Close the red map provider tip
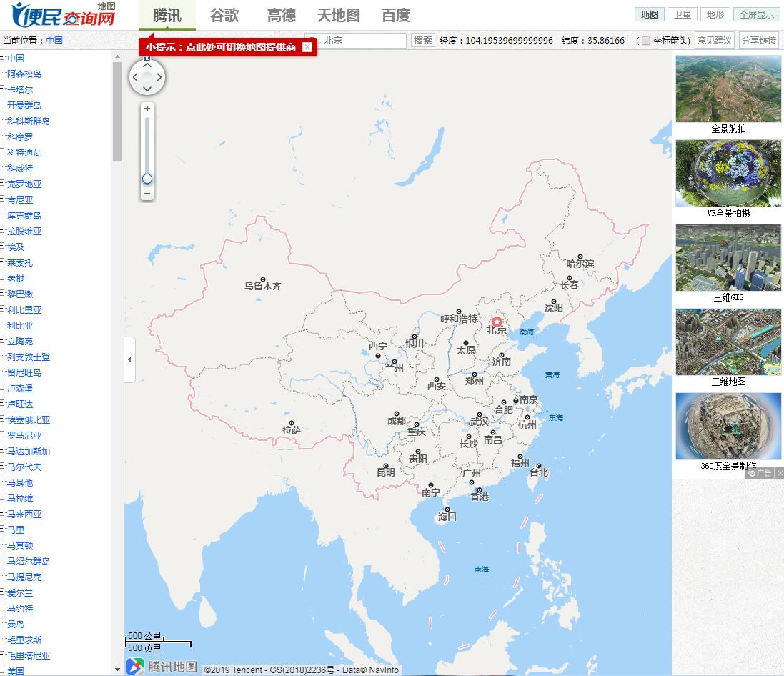This screenshot has height=676, width=784. tap(307, 47)
